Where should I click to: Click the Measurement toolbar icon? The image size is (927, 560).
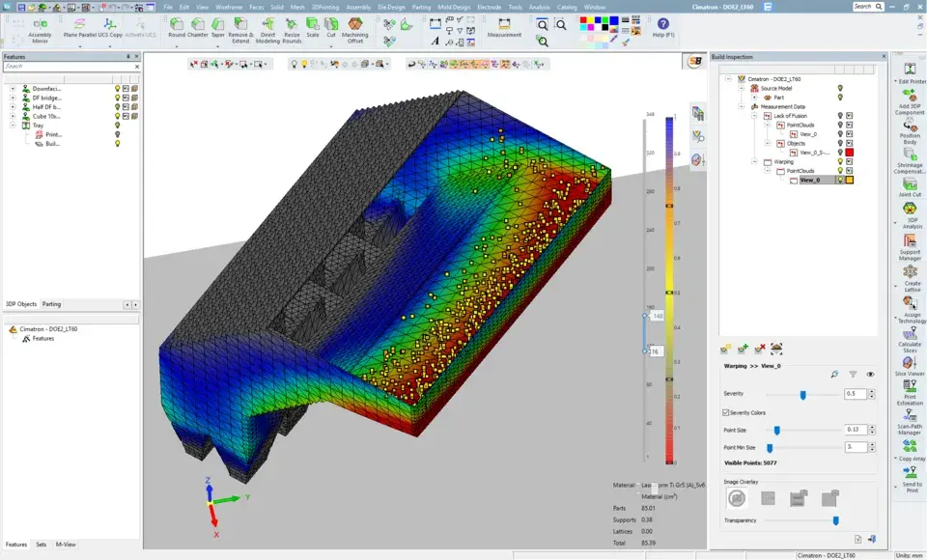(504, 25)
